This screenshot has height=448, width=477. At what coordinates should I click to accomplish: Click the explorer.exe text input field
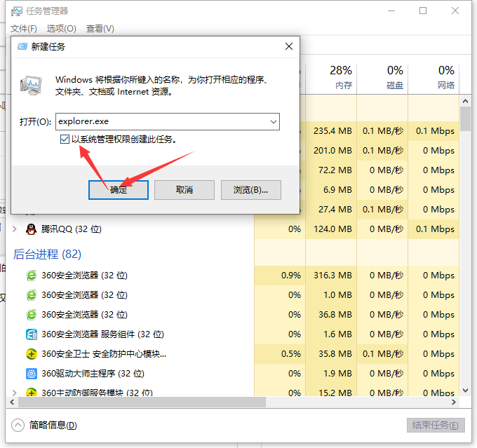(161, 121)
